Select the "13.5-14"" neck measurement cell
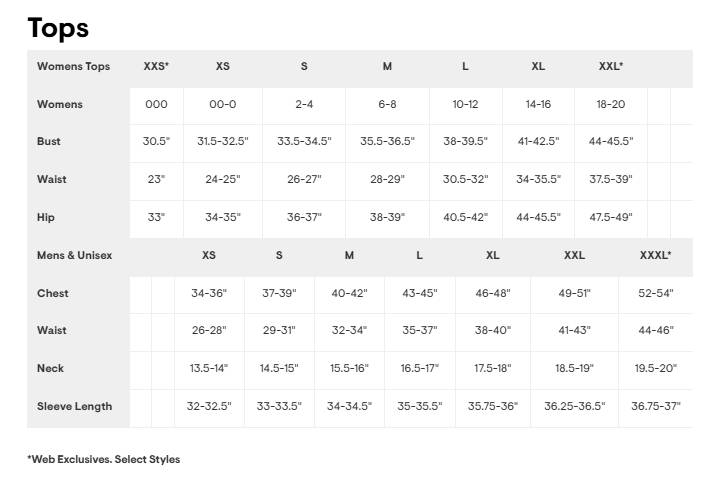 (209, 368)
